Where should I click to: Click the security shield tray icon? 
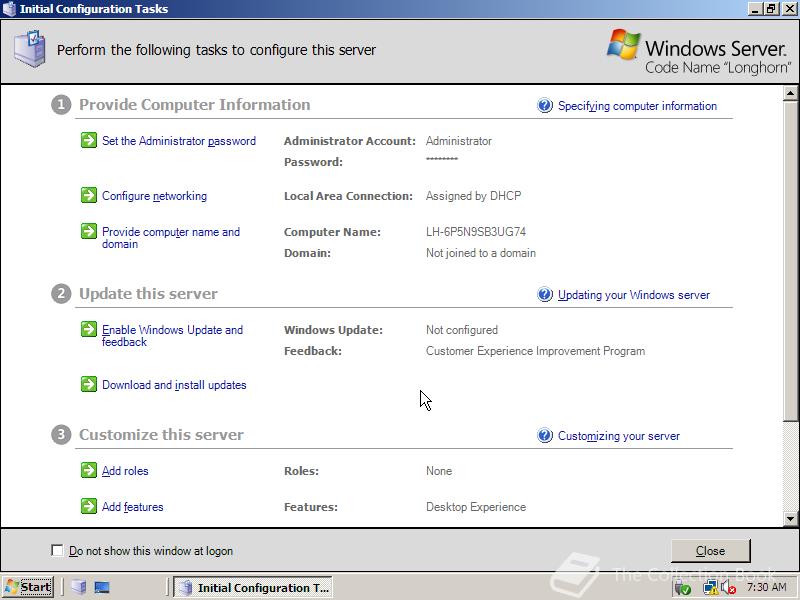[x=683, y=588]
